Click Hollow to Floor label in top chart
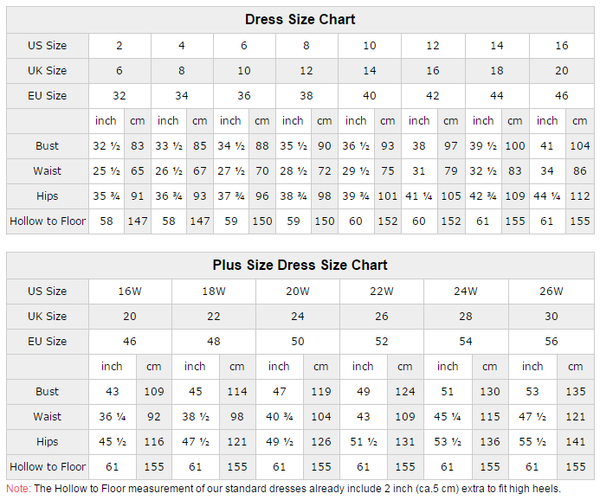Screen dimensions: 600x500 coord(47,221)
